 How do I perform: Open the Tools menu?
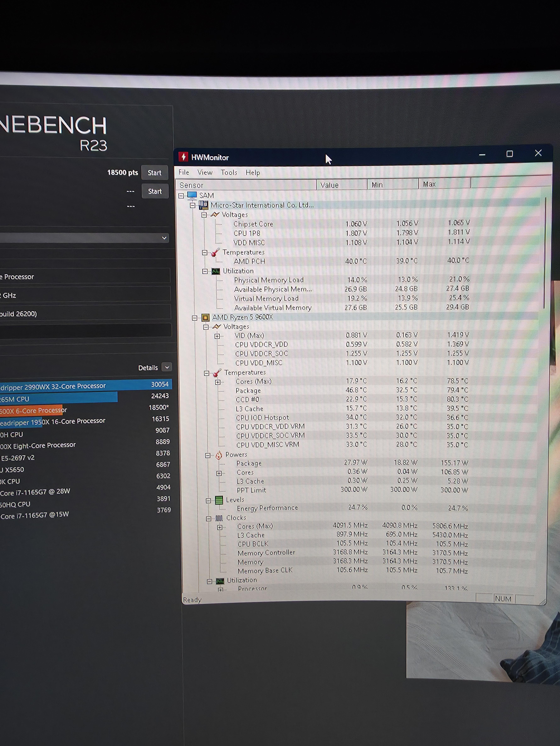pos(229,172)
